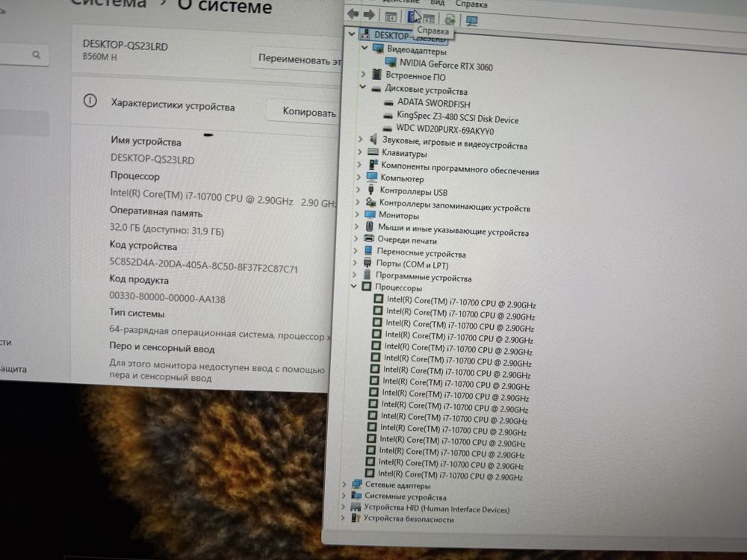Click device ID 5C852D4A-20DA-405A-8C50-8F37F2C87C71
Screen dimensions: 747x560
pyautogui.click(x=203, y=265)
